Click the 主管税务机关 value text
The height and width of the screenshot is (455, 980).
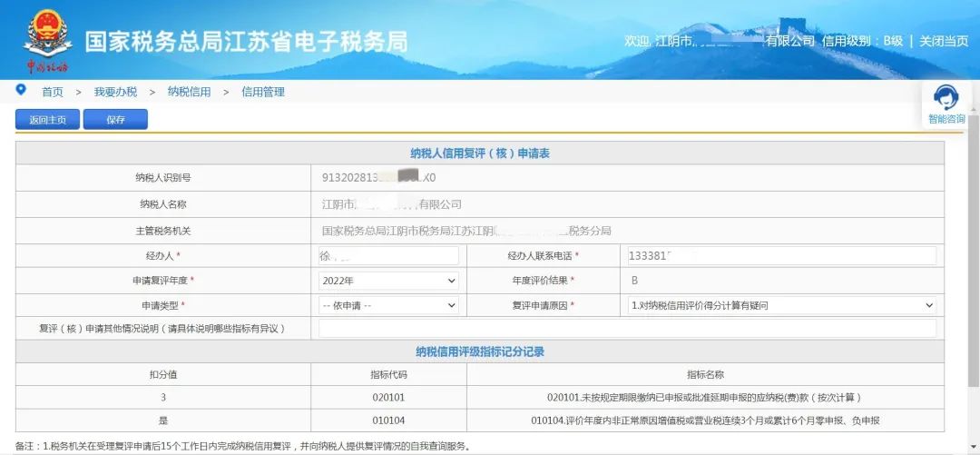[x=466, y=231]
